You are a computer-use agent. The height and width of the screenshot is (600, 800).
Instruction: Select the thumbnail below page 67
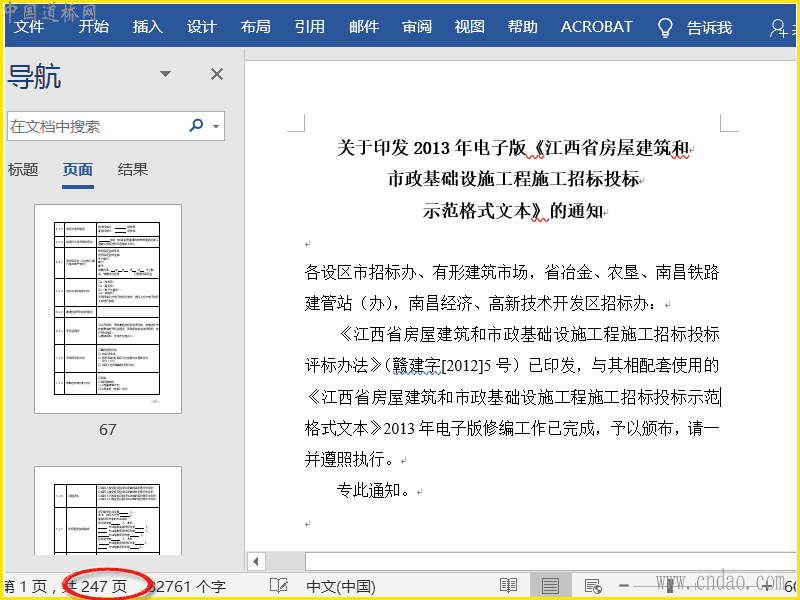point(108,511)
